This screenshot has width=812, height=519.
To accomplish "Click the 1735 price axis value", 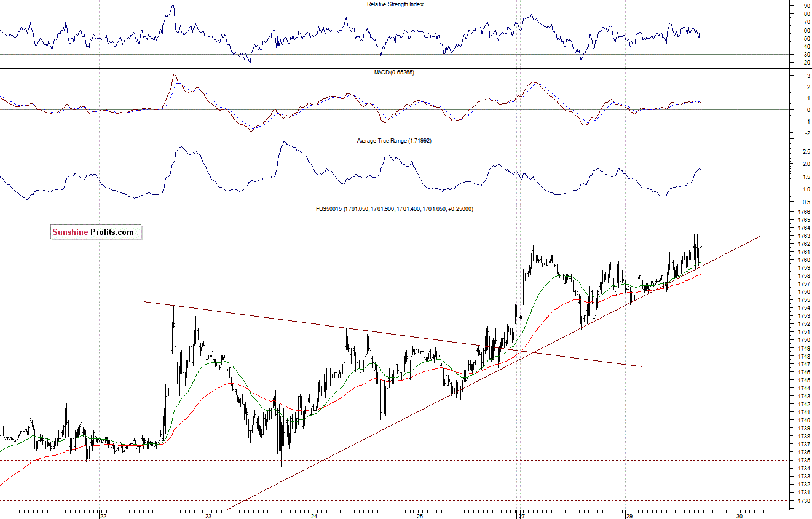I will (803, 460).
